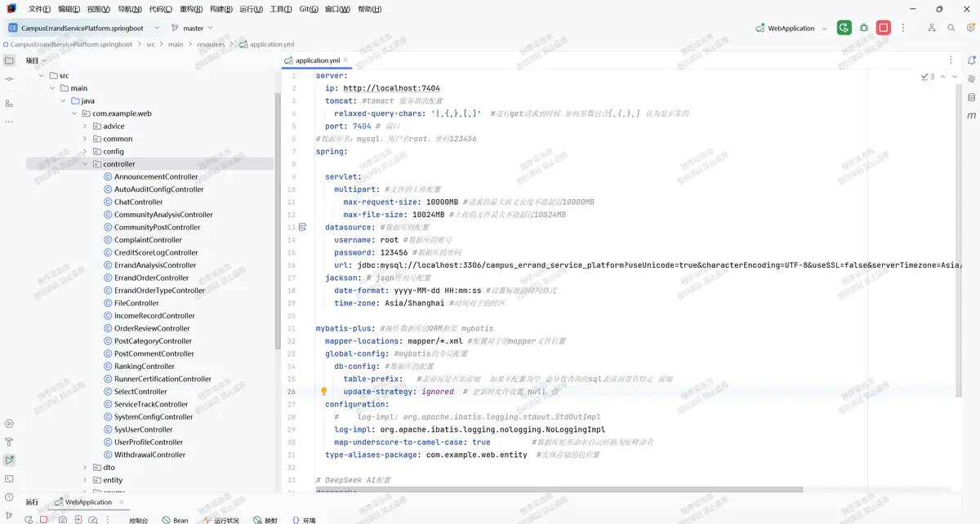
Task: Open the AI assistant spiral icon
Action: coord(971,79)
